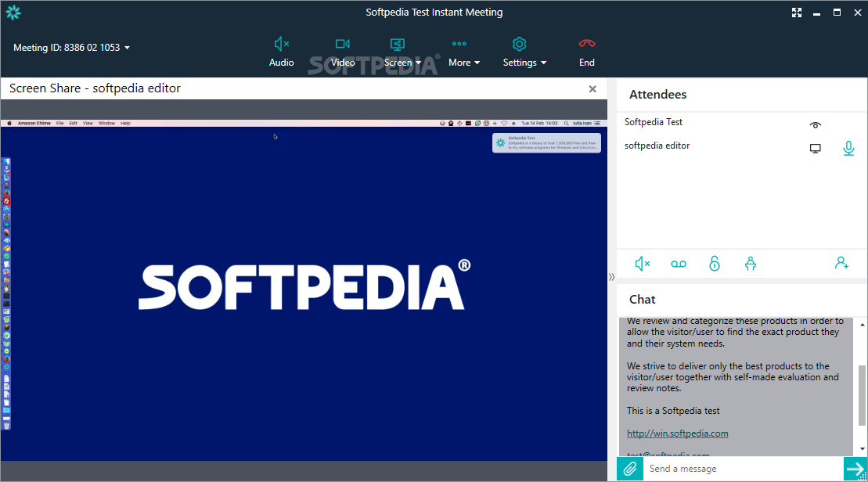Click screen icon beside softpedia editor
868x482 pixels.
pyautogui.click(x=816, y=149)
